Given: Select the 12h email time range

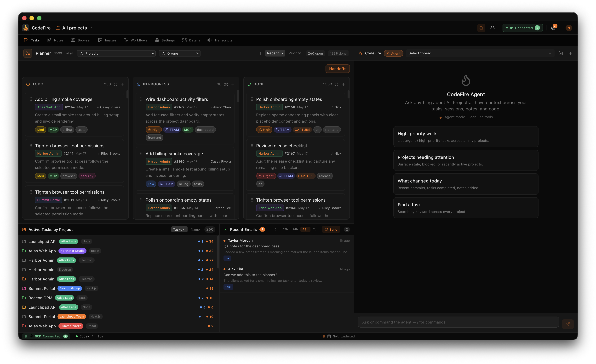Looking at the screenshot, I should pyautogui.click(x=285, y=230).
